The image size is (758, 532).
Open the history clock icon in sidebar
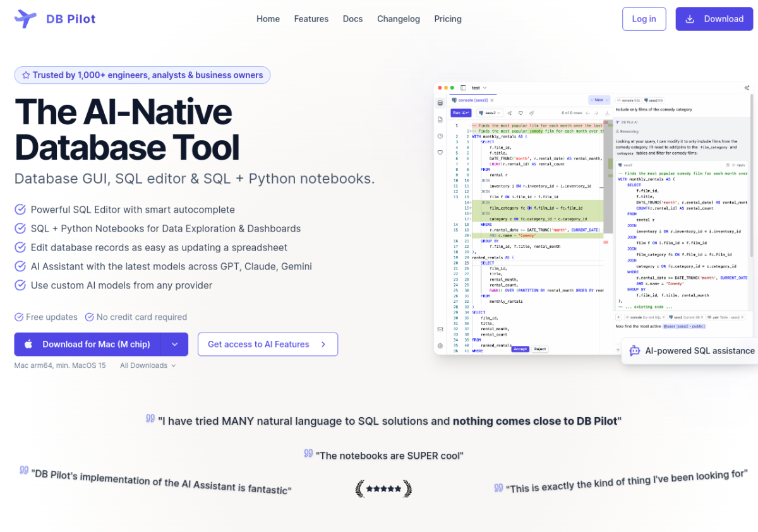pyautogui.click(x=440, y=136)
